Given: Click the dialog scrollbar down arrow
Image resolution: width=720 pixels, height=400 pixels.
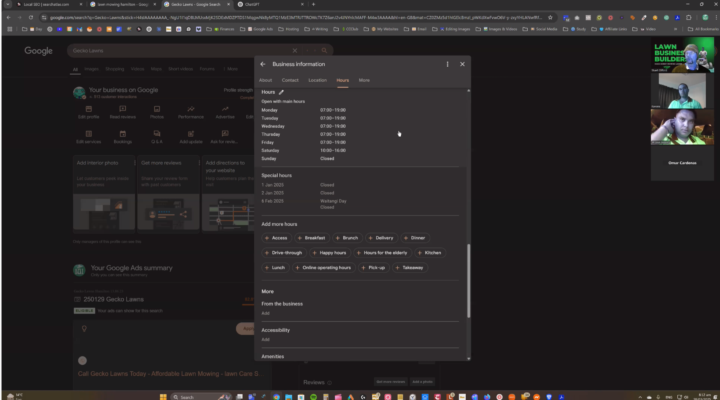Looking at the screenshot, I should 468,359.
